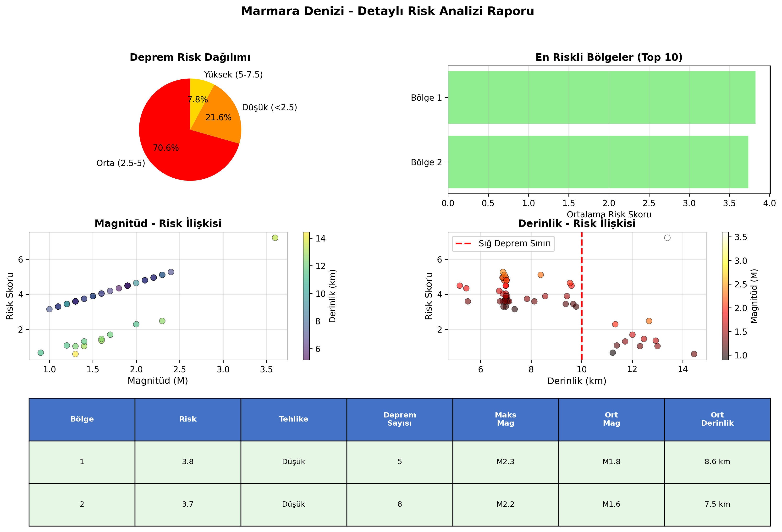Click the Deprem Sayısı value '5'

tap(400, 462)
